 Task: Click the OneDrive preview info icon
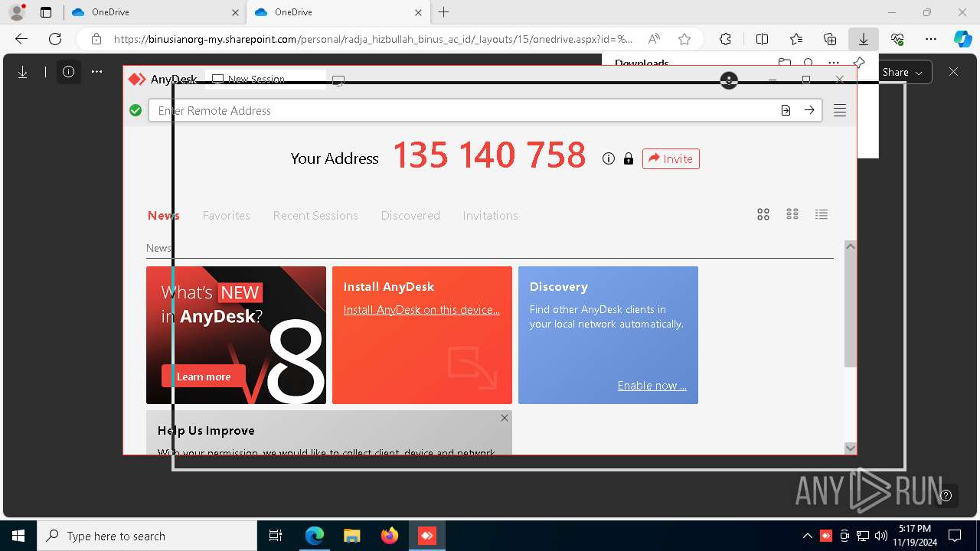68,72
